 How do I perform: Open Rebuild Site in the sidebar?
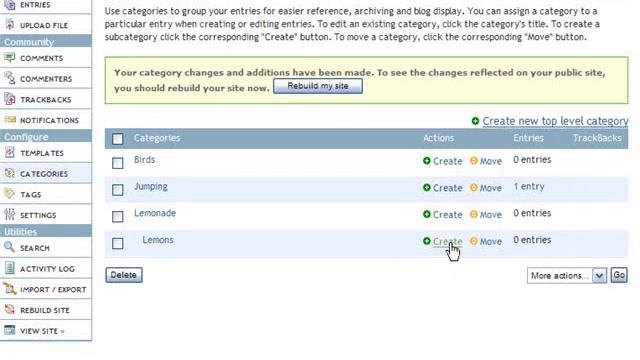pyautogui.click(x=46, y=310)
